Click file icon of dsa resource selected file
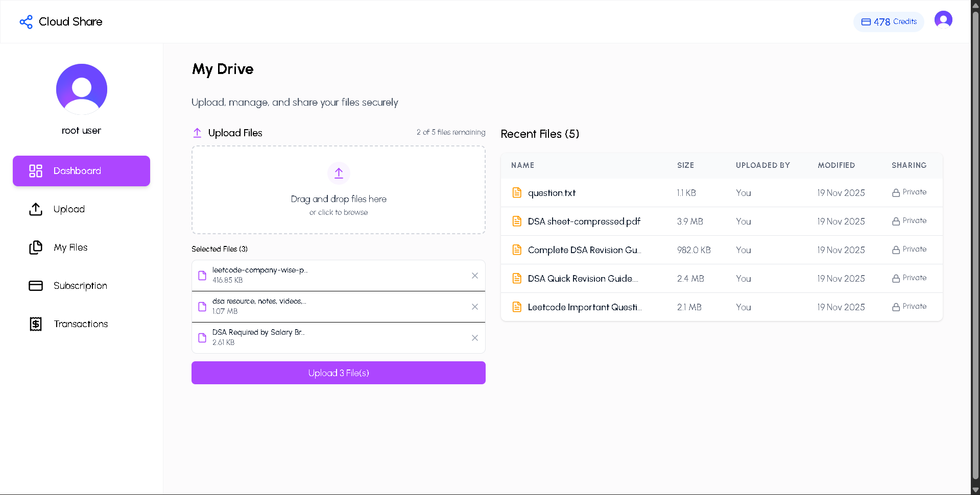Screen dimensions: 980x495 point(202,307)
